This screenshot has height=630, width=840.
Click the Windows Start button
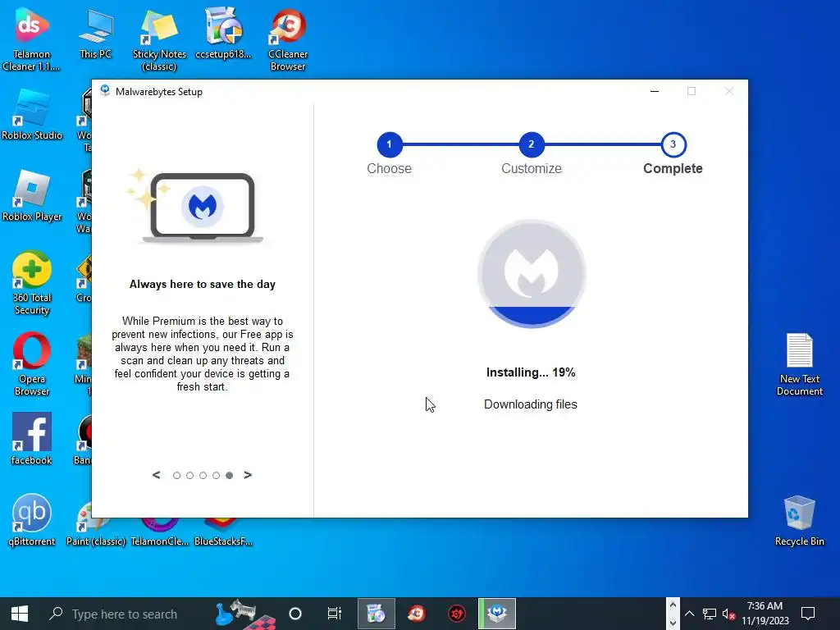(x=20, y=614)
